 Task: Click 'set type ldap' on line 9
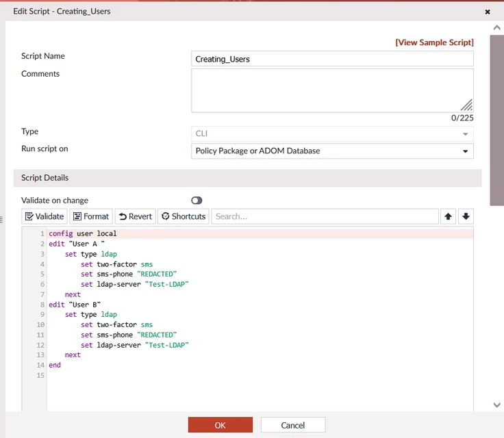coord(91,315)
